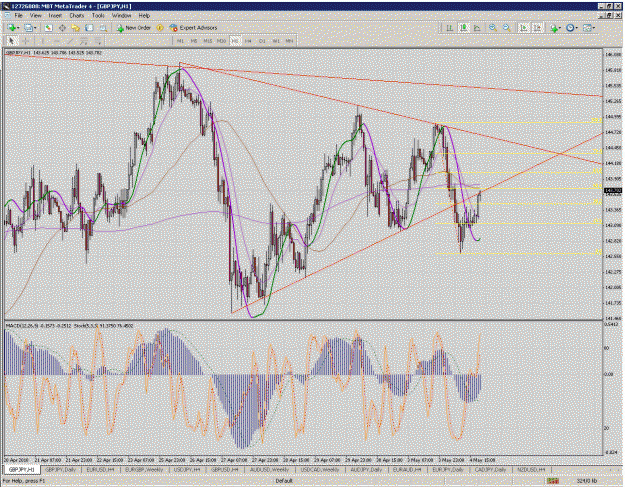Open the Charts menu
This screenshot has height=487, width=625.
[77, 16]
